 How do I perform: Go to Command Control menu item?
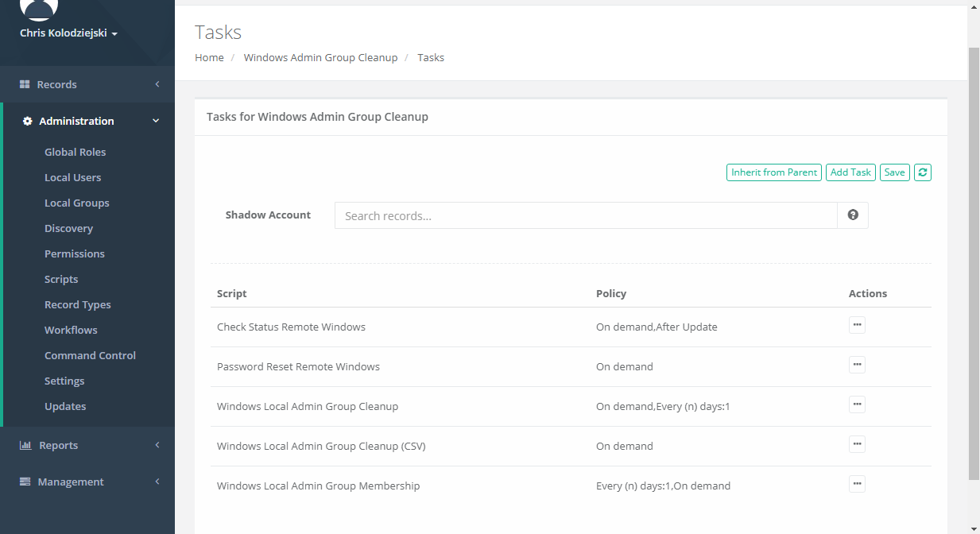[x=90, y=355]
